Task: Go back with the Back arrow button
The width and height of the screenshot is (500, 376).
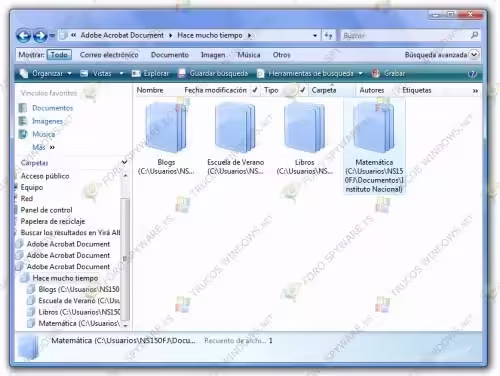Action: tap(24, 35)
